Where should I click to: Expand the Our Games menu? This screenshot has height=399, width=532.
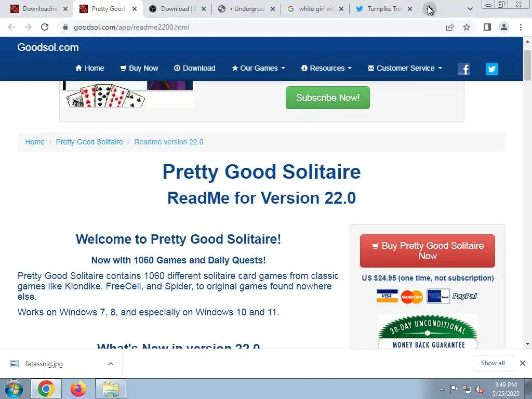click(259, 68)
